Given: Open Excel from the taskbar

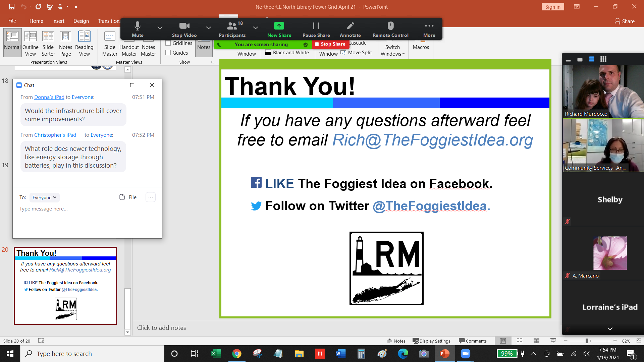Looking at the screenshot, I should (216, 354).
